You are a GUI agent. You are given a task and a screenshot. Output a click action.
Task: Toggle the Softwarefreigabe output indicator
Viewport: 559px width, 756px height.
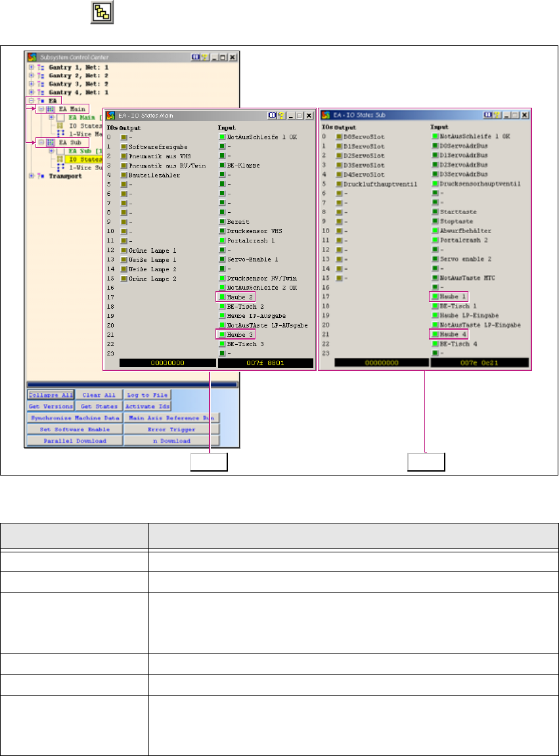(x=124, y=146)
